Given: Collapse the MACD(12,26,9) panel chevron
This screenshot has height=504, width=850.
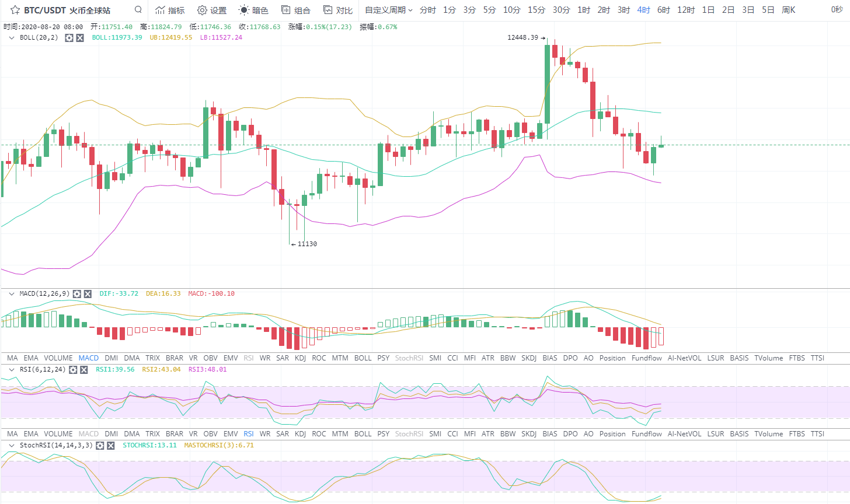Looking at the screenshot, I should pos(12,294).
